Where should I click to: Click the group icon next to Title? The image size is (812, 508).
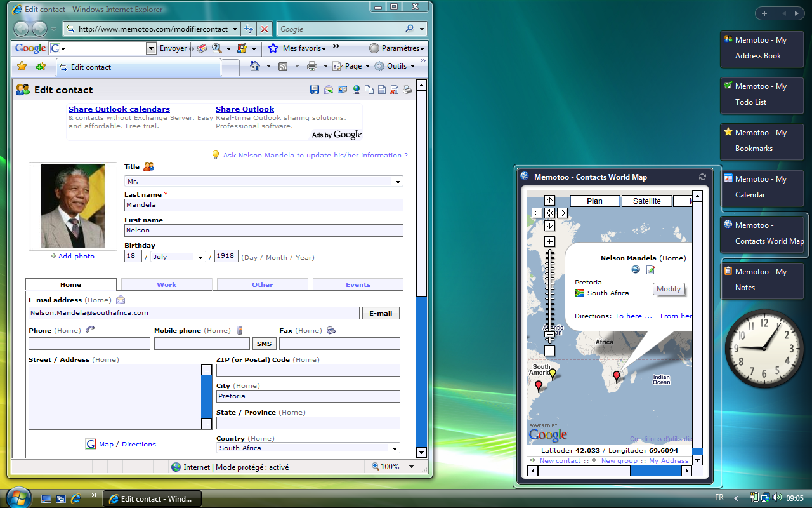pyautogui.click(x=148, y=166)
